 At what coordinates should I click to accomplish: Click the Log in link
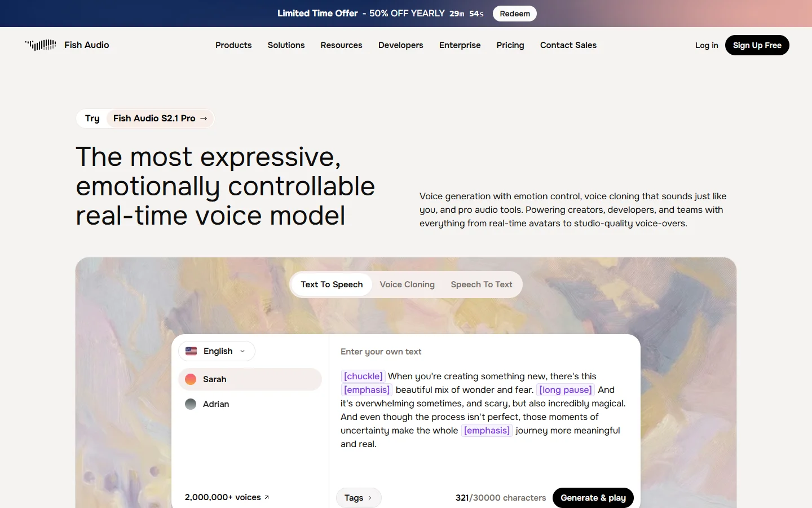pos(707,45)
